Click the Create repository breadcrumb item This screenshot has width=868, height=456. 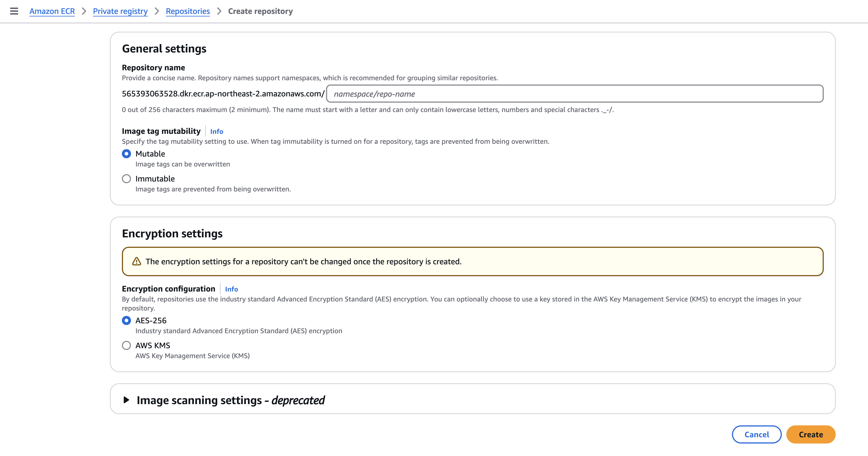pyautogui.click(x=261, y=11)
